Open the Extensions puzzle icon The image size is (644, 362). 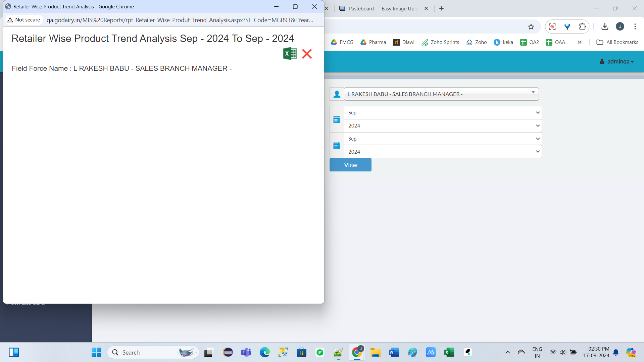pos(583,27)
